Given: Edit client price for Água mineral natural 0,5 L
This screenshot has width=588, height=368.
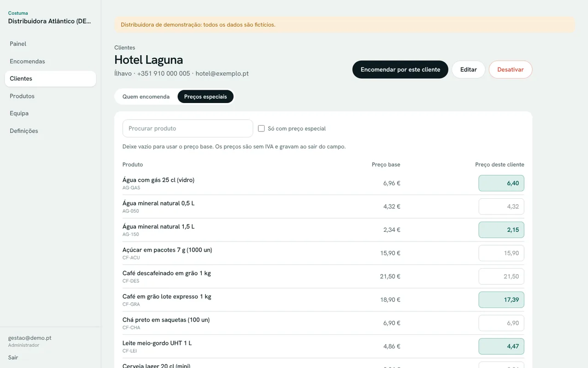Looking at the screenshot, I should 501,207.
